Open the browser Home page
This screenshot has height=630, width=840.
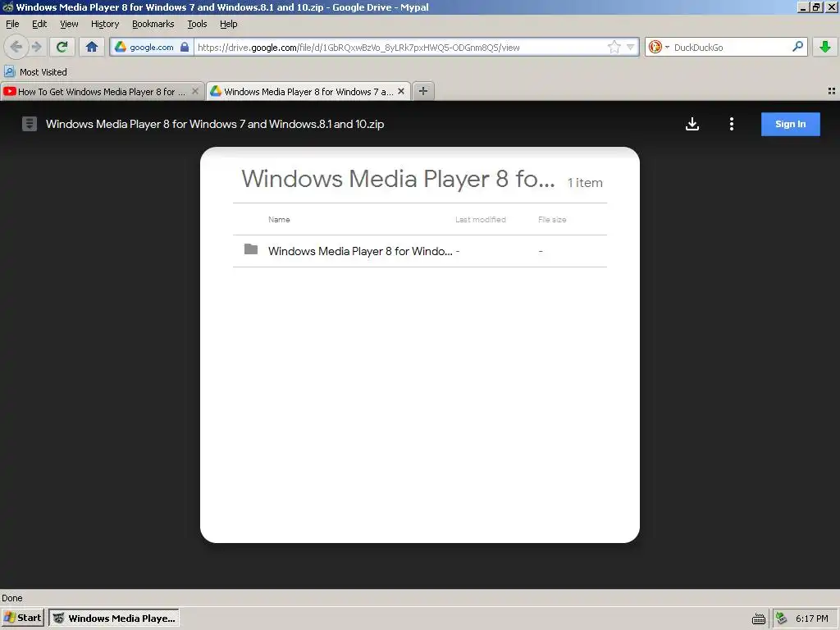point(92,47)
